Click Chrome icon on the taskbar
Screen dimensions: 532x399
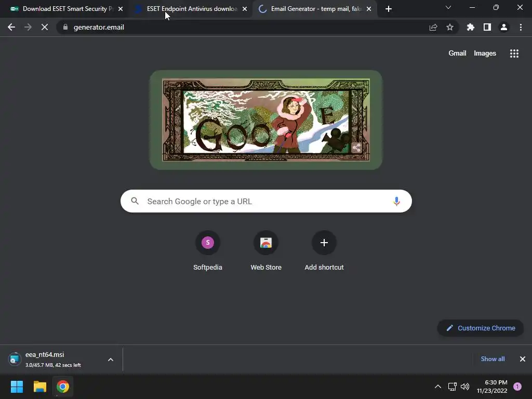click(x=63, y=387)
